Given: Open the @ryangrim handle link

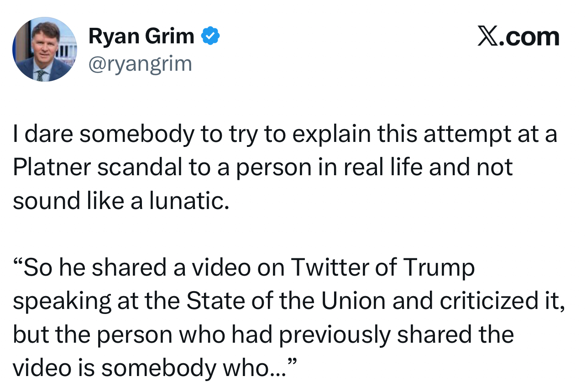Looking at the screenshot, I should (x=140, y=64).
